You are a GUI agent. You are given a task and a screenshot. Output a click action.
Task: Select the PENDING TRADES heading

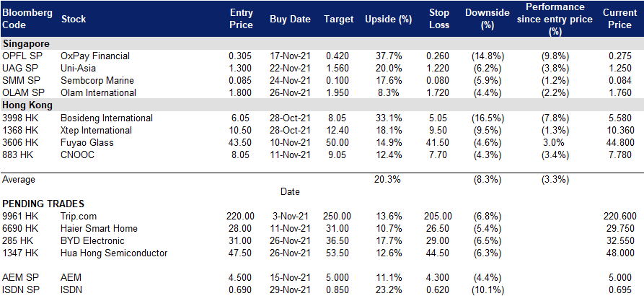click(x=43, y=204)
